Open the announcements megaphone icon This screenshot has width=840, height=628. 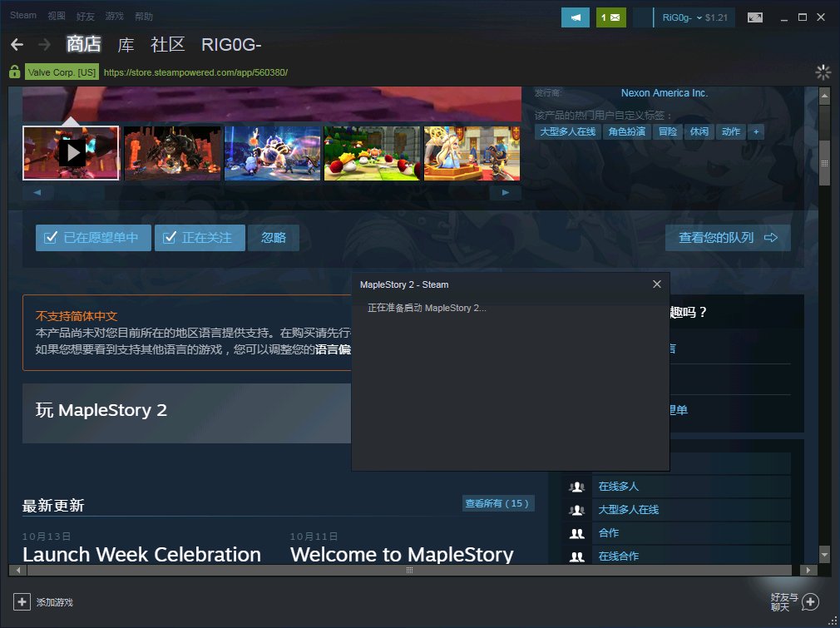[x=576, y=17]
